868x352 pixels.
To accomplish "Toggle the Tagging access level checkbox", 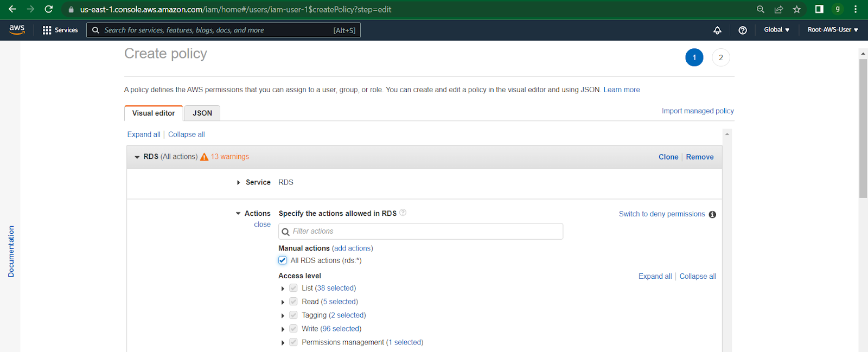I will point(293,315).
